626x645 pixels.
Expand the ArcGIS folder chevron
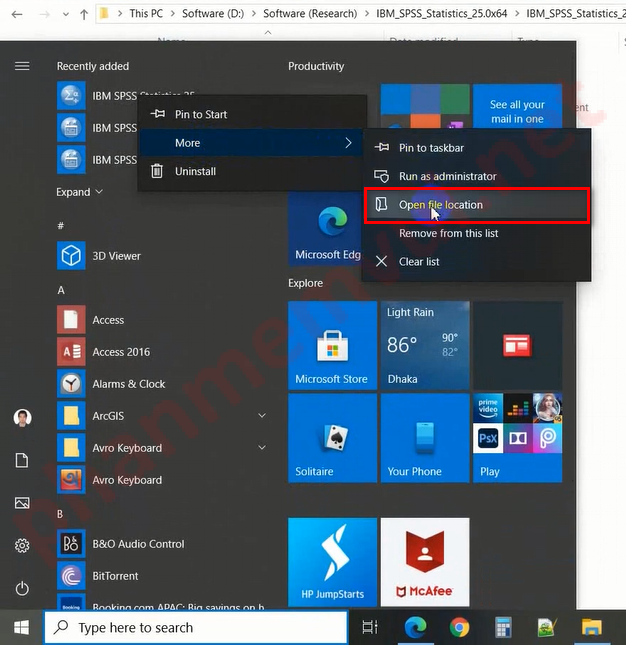[x=262, y=416]
